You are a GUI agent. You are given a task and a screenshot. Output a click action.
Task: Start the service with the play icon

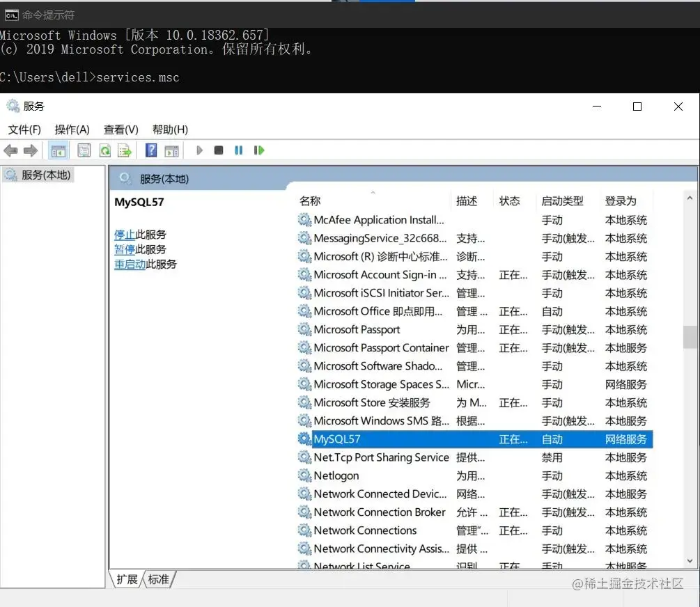pyautogui.click(x=199, y=150)
